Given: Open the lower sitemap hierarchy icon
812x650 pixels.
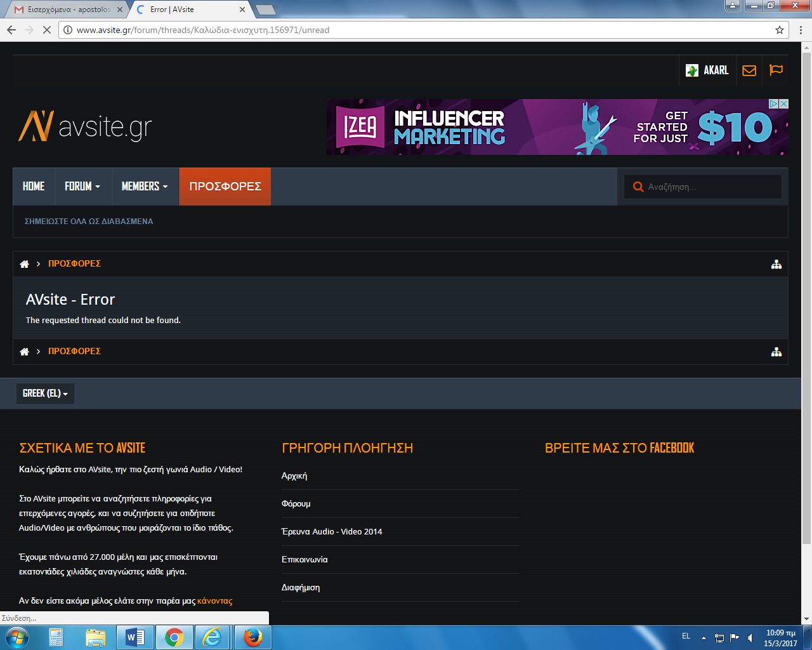Looking at the screenshot, I should [x=776, y=352].
